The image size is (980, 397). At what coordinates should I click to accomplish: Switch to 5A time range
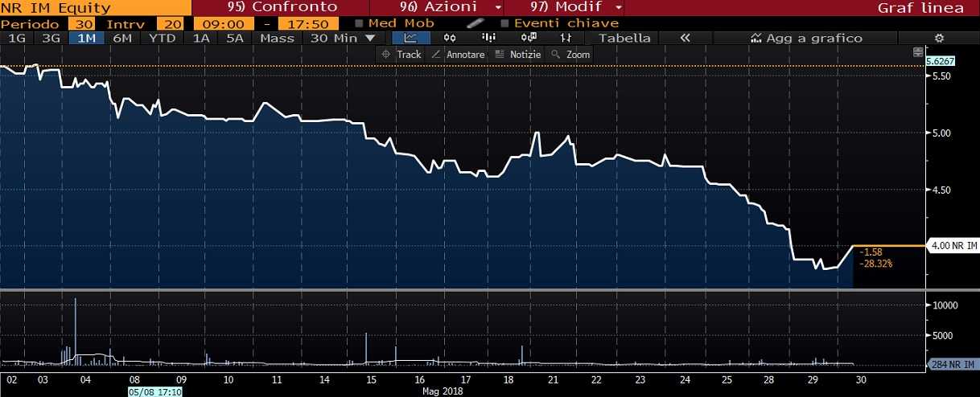235,38
